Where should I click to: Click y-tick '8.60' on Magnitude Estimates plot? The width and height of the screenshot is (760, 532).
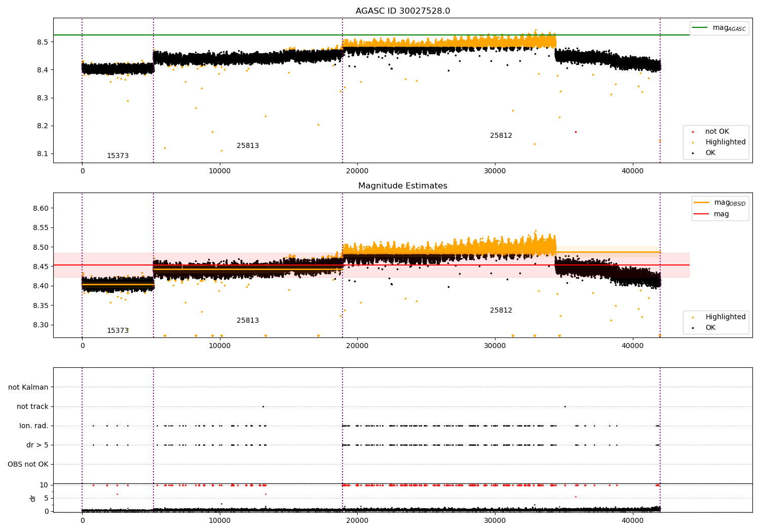click(x=41, y=208)
